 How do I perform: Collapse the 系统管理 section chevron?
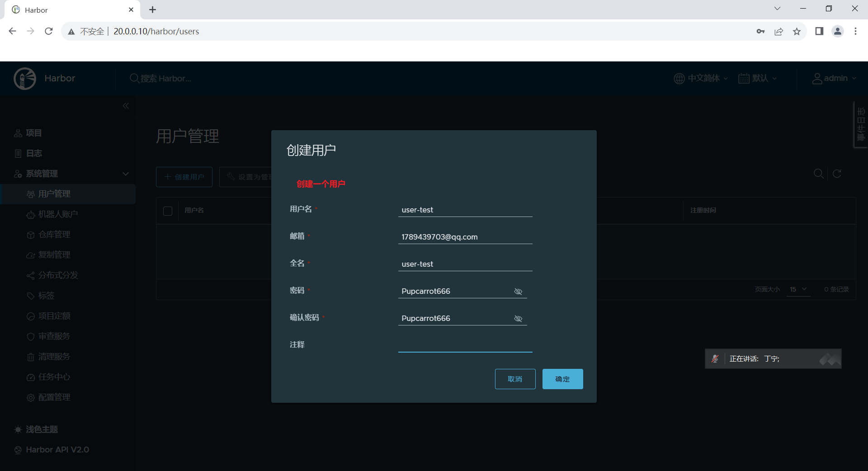click(126, 174)
